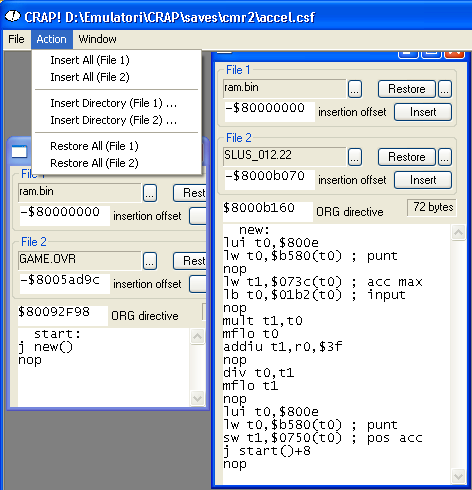The image size is (472, 490).
Task: Click up arrow of right code scrollbar
Action: point(458,232)
